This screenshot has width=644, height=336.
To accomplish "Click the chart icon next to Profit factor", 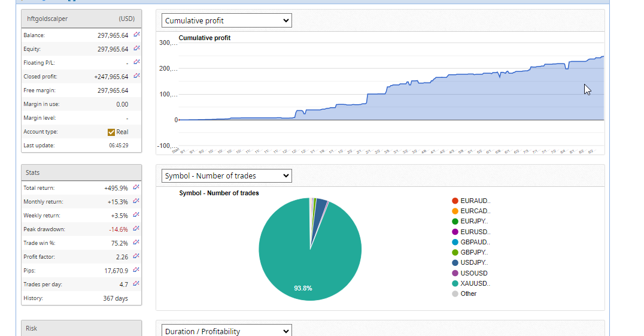I will click(136, 256).
